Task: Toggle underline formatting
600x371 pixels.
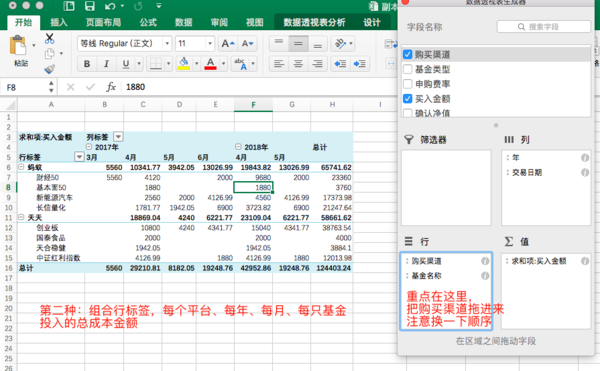Action: 126,64
